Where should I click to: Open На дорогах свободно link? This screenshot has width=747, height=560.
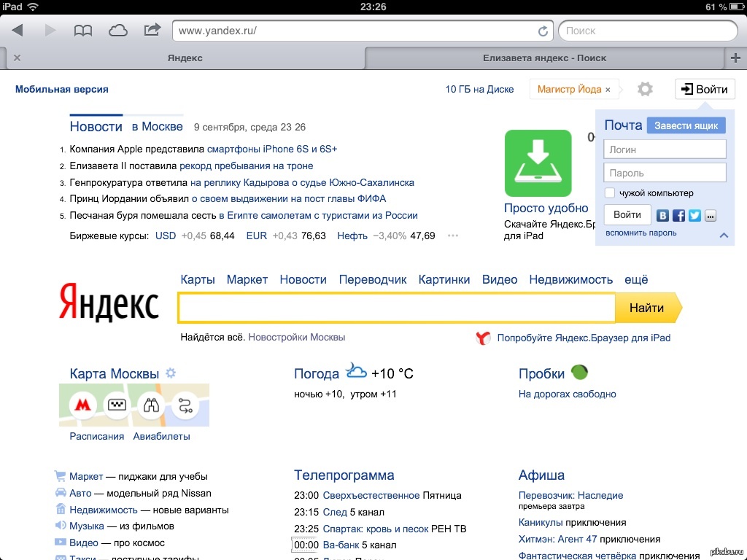[x=567, y=394]
